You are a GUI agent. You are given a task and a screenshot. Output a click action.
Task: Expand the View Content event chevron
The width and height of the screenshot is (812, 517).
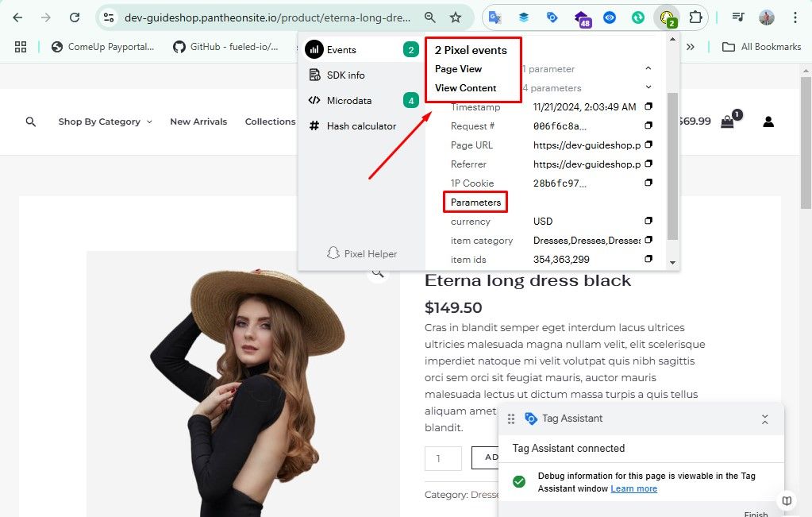648,87
